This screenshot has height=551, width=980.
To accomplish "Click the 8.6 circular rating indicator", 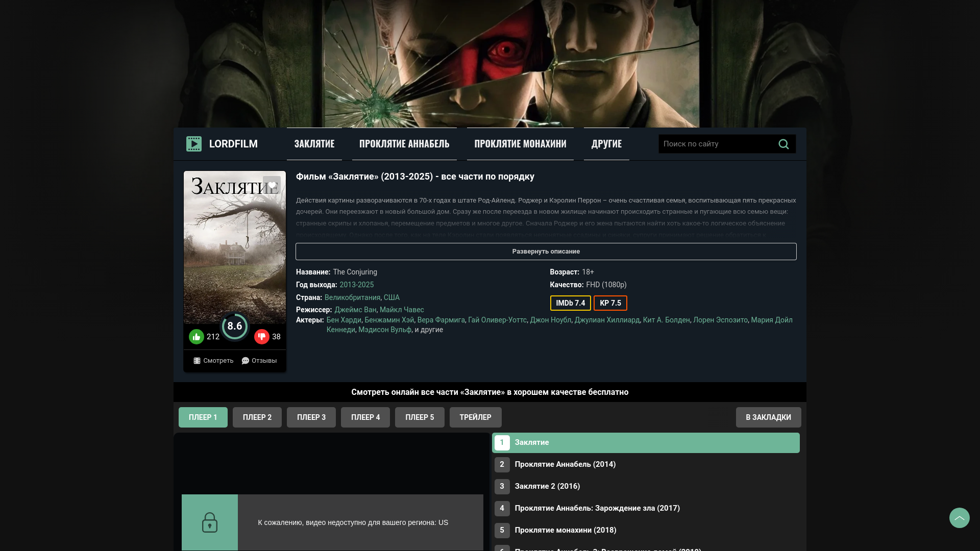I will tap(235, 326).
